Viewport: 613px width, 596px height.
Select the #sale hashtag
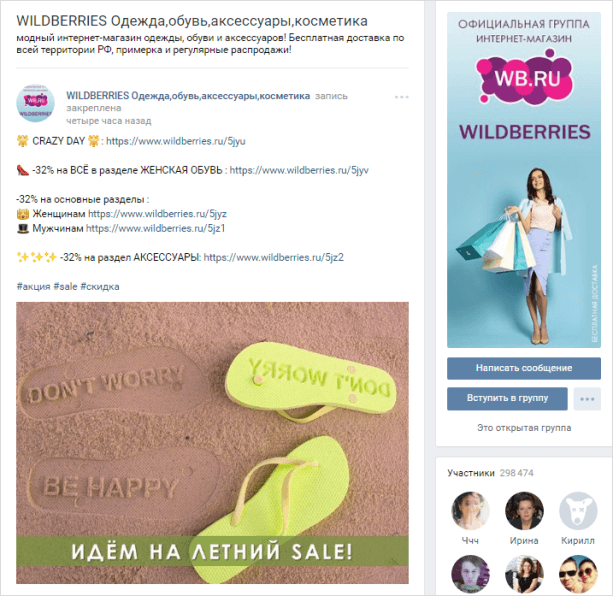65,286
